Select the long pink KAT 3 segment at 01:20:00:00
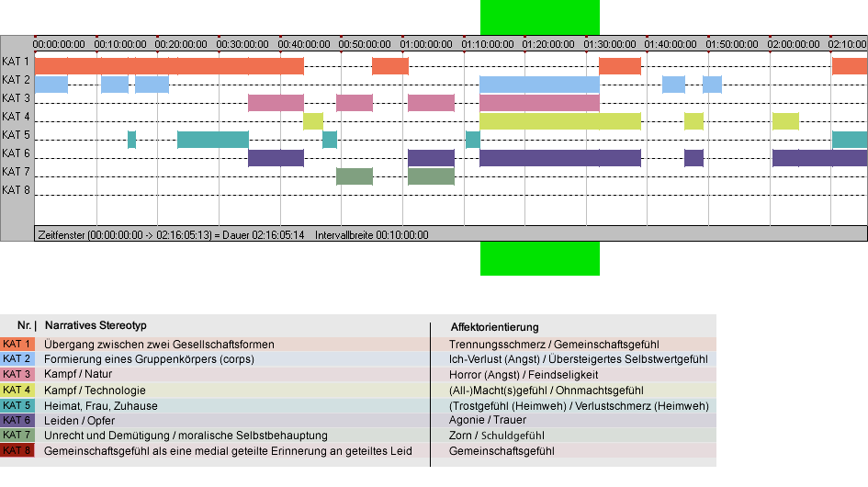This screenshot has height=487, width=868. click(540, 103)
